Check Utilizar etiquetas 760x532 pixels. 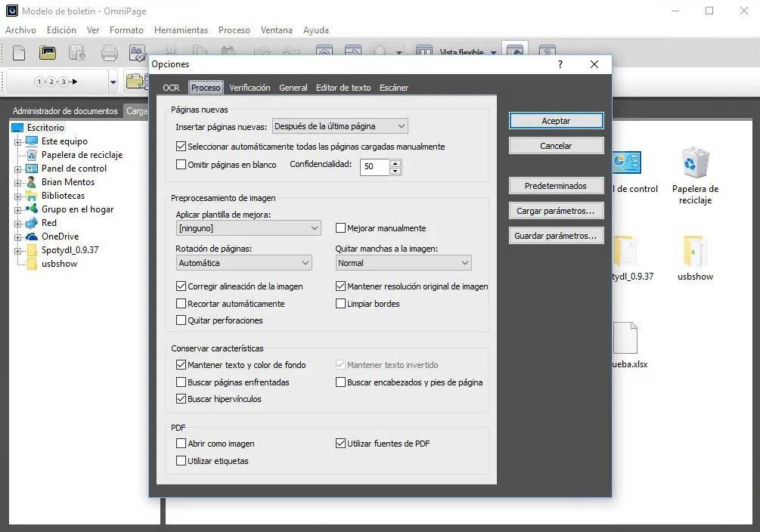181,461
